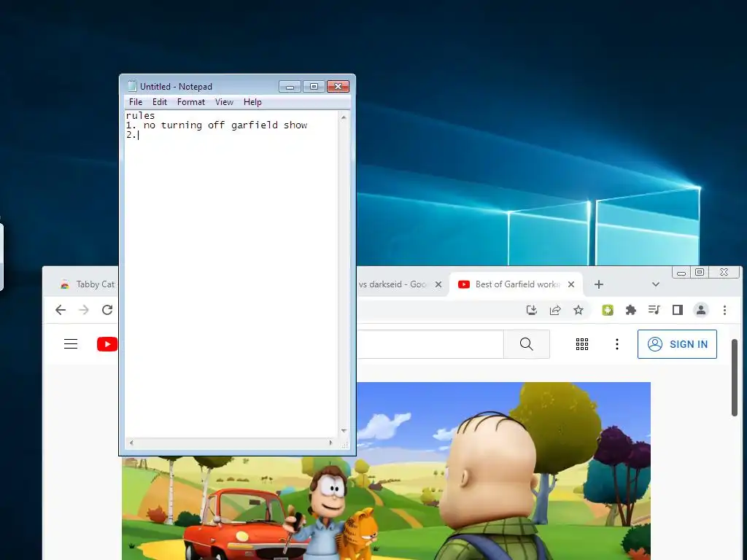Click the Notepad title bar document icon

coord(132,86)
